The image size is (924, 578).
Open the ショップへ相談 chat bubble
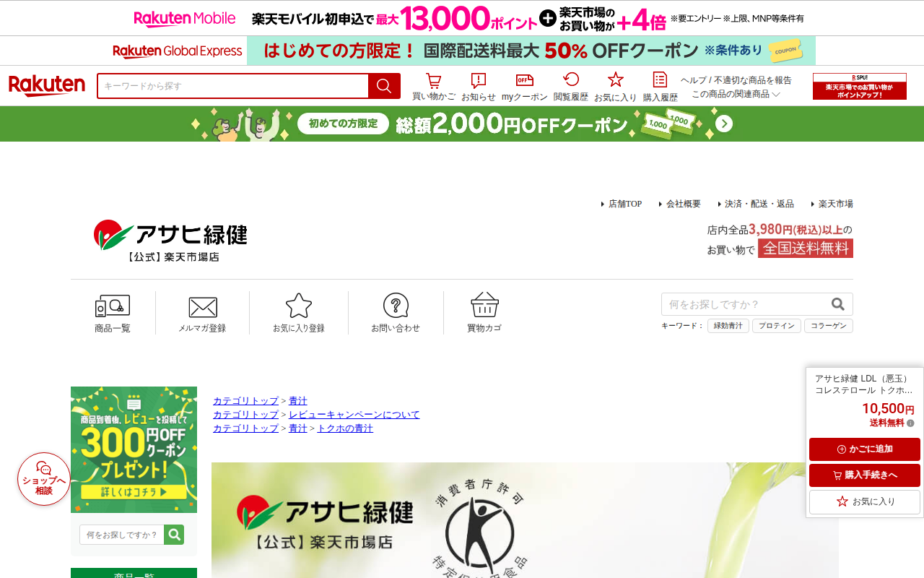click(x=44, y=479)
